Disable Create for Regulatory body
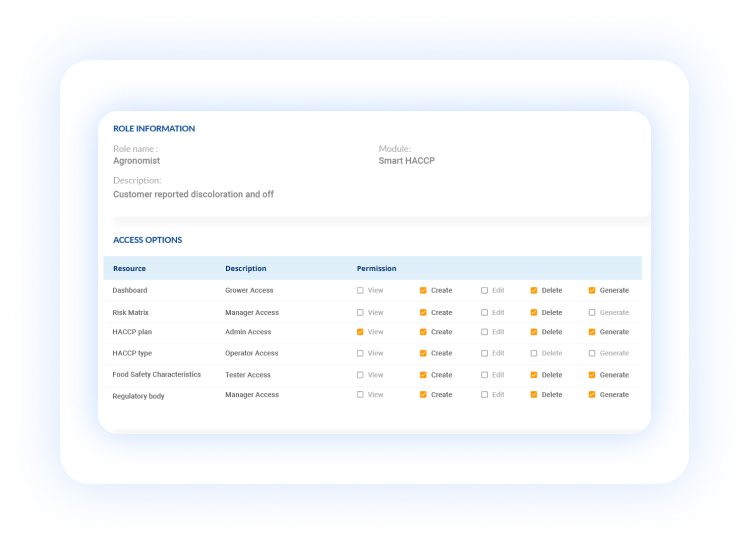749x544 pixels. (423, 395)
